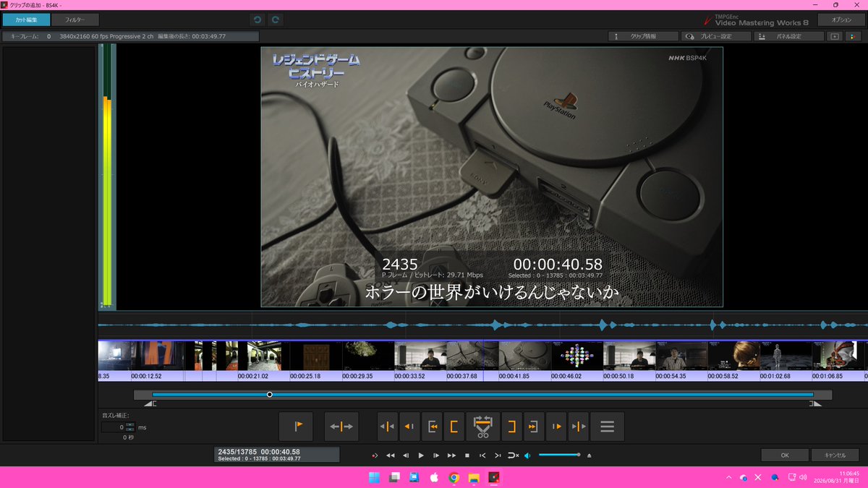The width and height of the screenshot is (868, 488).
Task: Toggle loop playback button
Action: pyautogui.click(x=513, y=455)
